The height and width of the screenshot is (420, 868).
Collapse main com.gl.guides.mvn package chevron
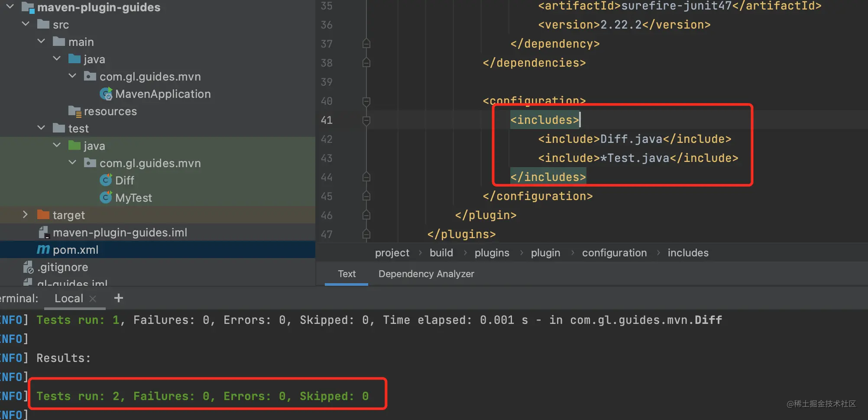coord(72,76)
